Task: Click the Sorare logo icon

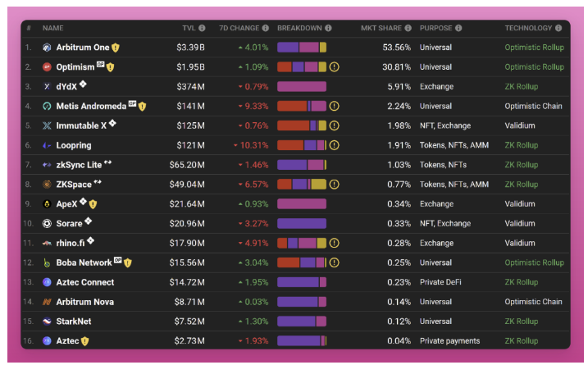Action: [47, 224]
